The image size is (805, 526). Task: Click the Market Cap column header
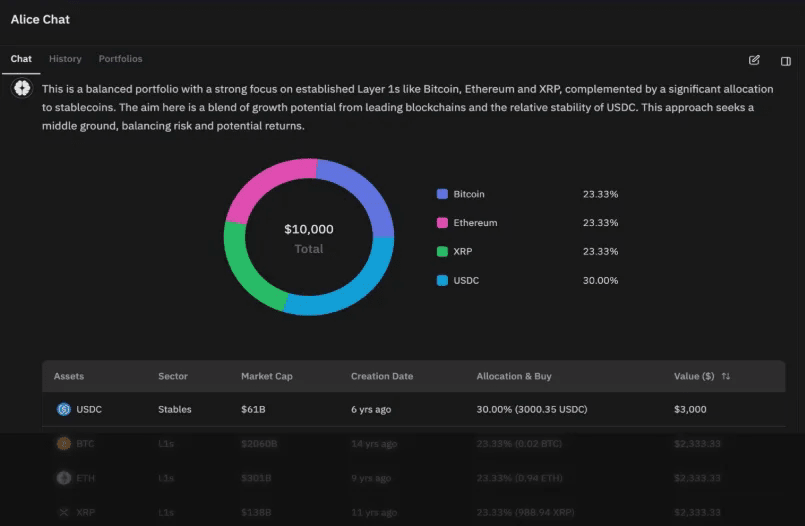click(266, 376)
